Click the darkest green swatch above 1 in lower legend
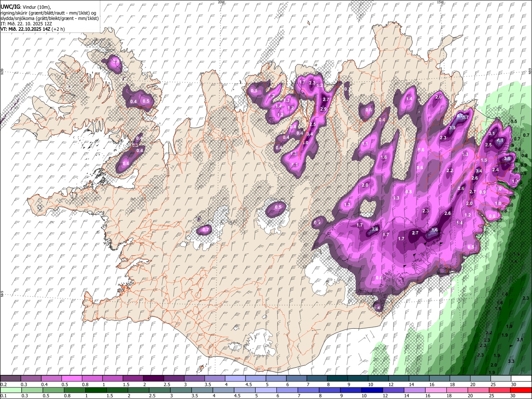Screen dimensions: 532x399 [96, 390]
